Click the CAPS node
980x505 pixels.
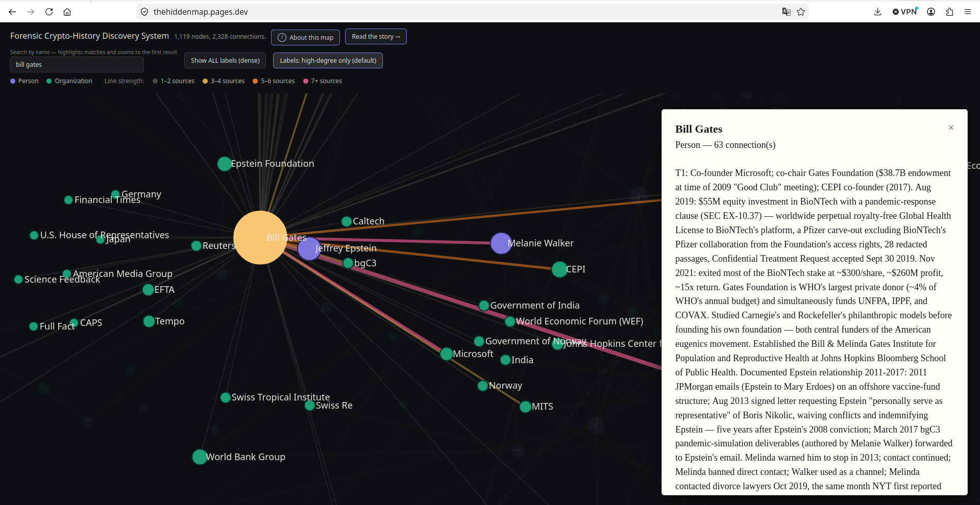pos(74,323)
